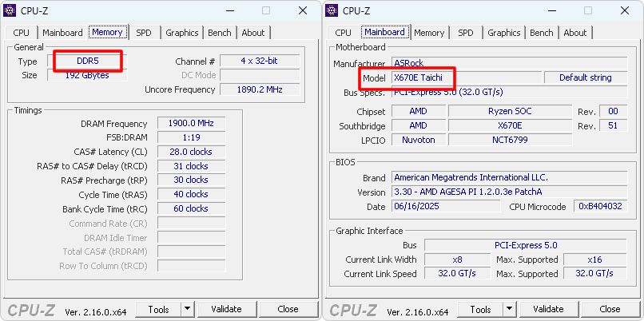Screen dimensions: 644x321
Task: Click tRP 30 clocks value
Action: (x=191, y=180)
